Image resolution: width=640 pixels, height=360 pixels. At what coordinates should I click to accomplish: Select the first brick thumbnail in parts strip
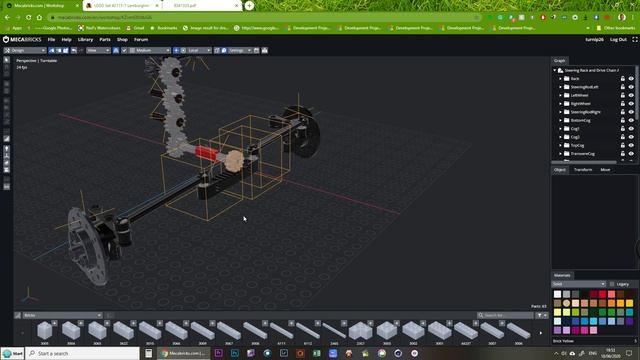click(44, 330)
